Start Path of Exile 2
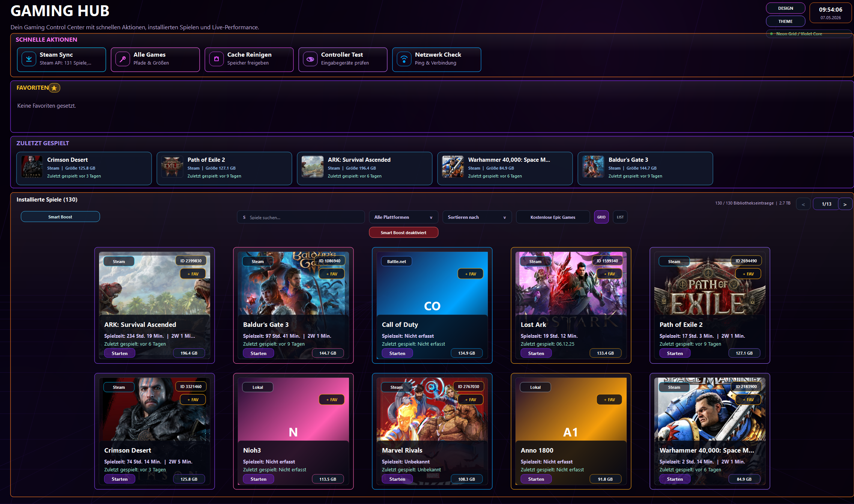The image size is (854, 504). tap(675, 353)
